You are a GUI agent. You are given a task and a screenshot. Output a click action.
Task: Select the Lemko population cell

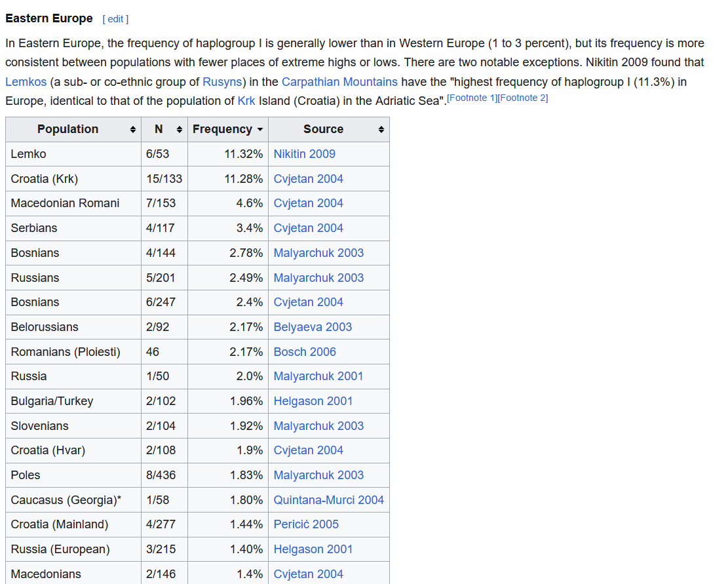pyautogui.click(x=73, y=154)
